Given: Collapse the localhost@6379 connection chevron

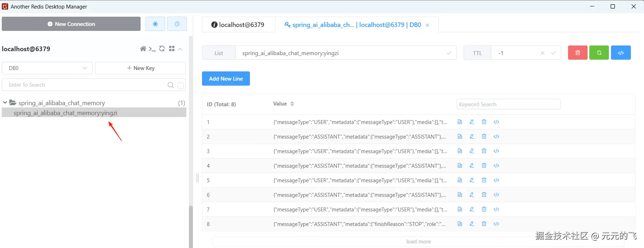Looking at the screenshot, I should 180,49.
